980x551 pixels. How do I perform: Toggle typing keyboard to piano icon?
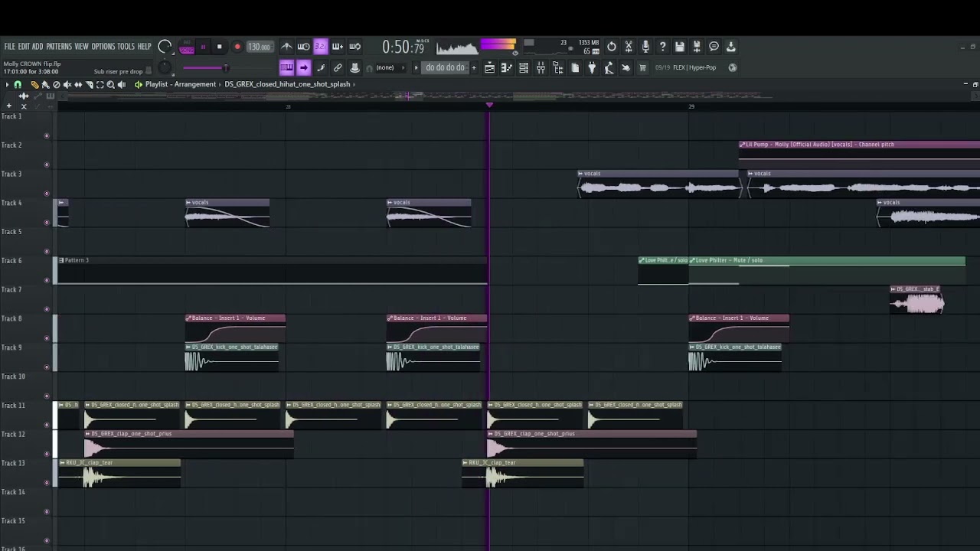coord(286,67)
